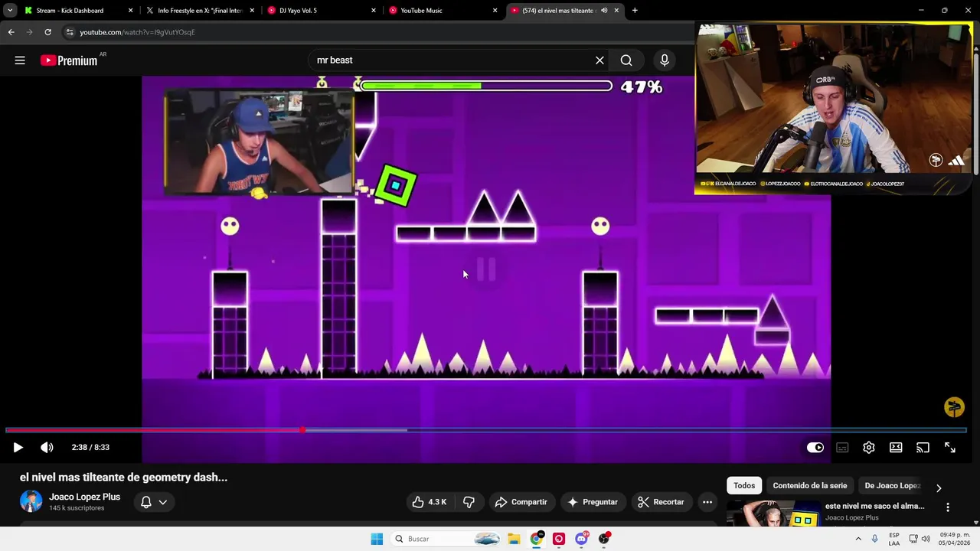Open Discord taskbar icon
This screenshot has width=980, height=551.
tap(581, 539)
